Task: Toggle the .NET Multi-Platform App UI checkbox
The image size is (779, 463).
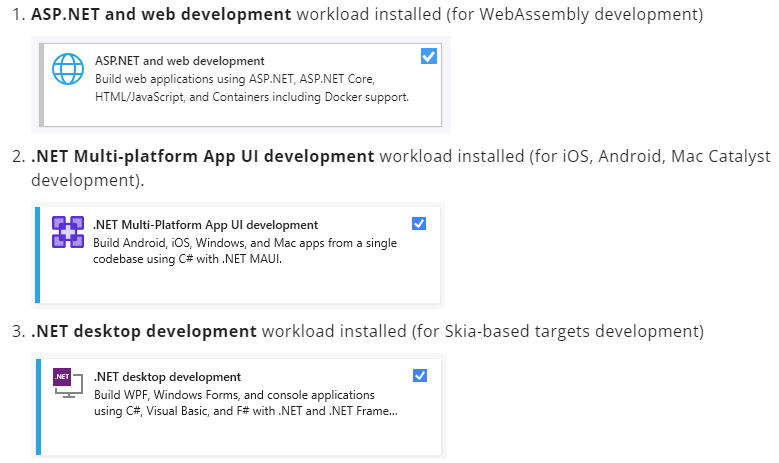Action: point(419,223)
